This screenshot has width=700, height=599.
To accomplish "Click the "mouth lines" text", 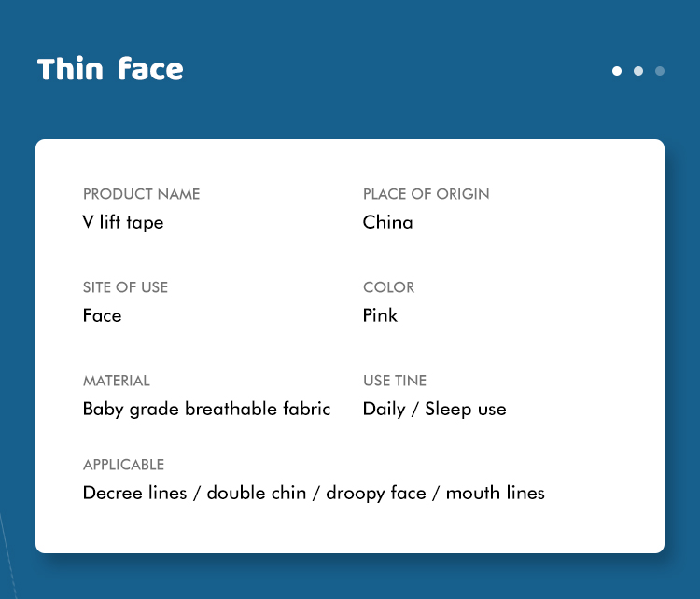I will coord(495,493).
